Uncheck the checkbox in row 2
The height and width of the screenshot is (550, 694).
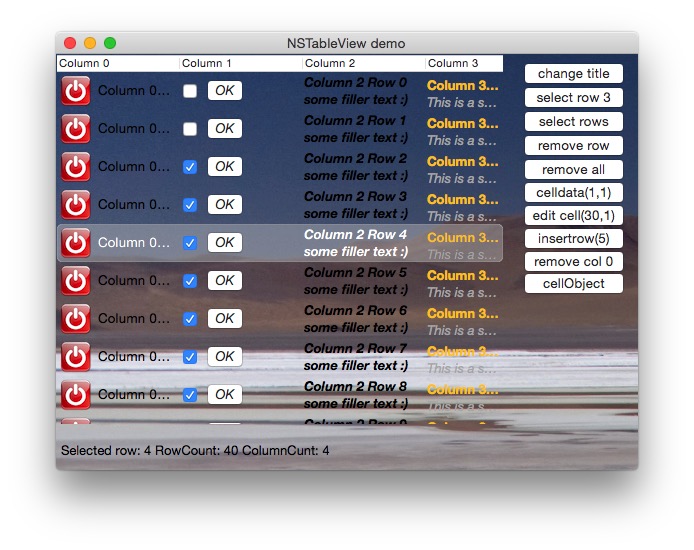click(190, 167)
